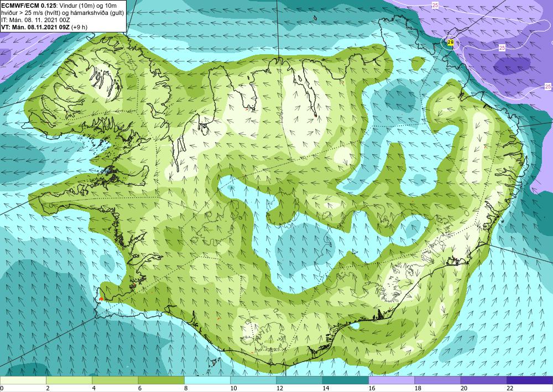This screenshot has width=553, height=392.
Task: Click the 'VT: Mán. 08.11.2021 09Z' valid time
Action: click(x=35, y=27)
